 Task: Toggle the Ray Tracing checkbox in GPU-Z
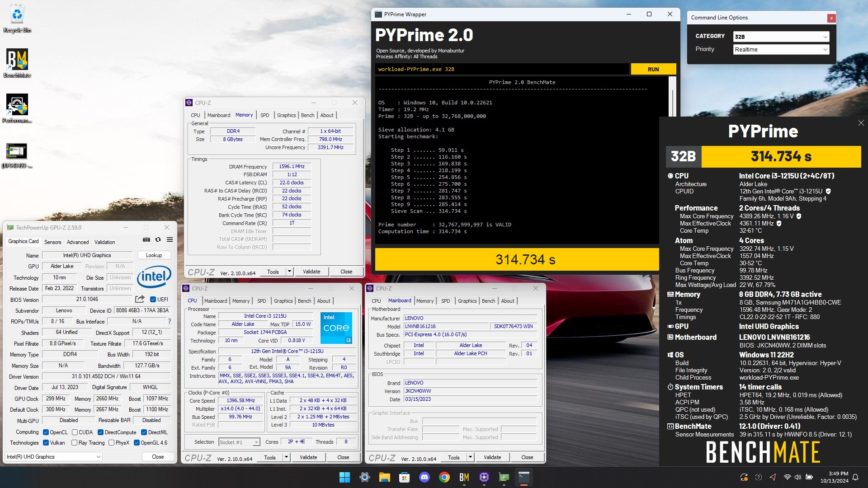coord(75,443)
